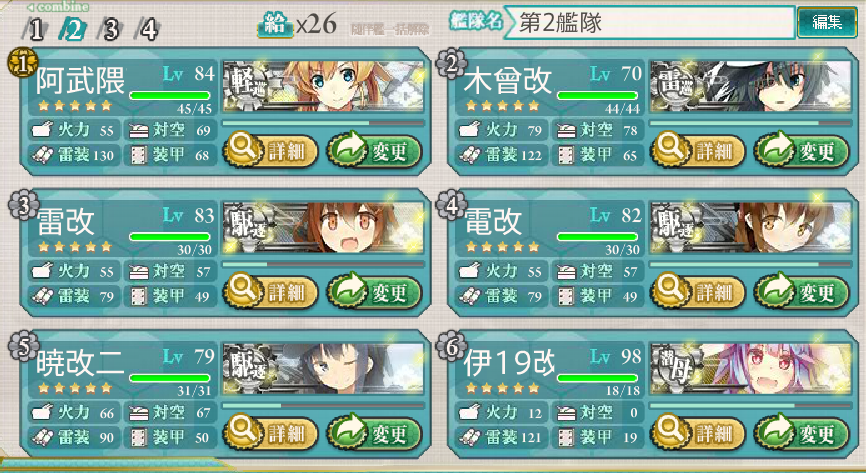
Task: Click flagship slot 1 gold badge
Action: pyautogui.click(x=22, y=63)
